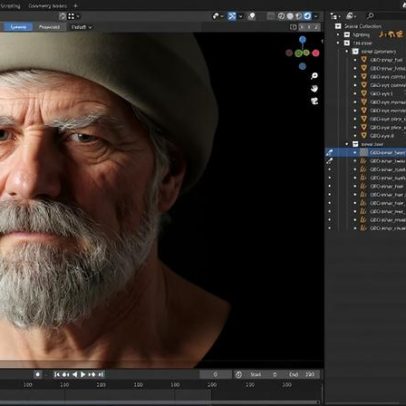Image resolution: width=406 pixels, height=406 pixels.
Task: Click the light object icons beside Lighting
Action: [391, 34]
